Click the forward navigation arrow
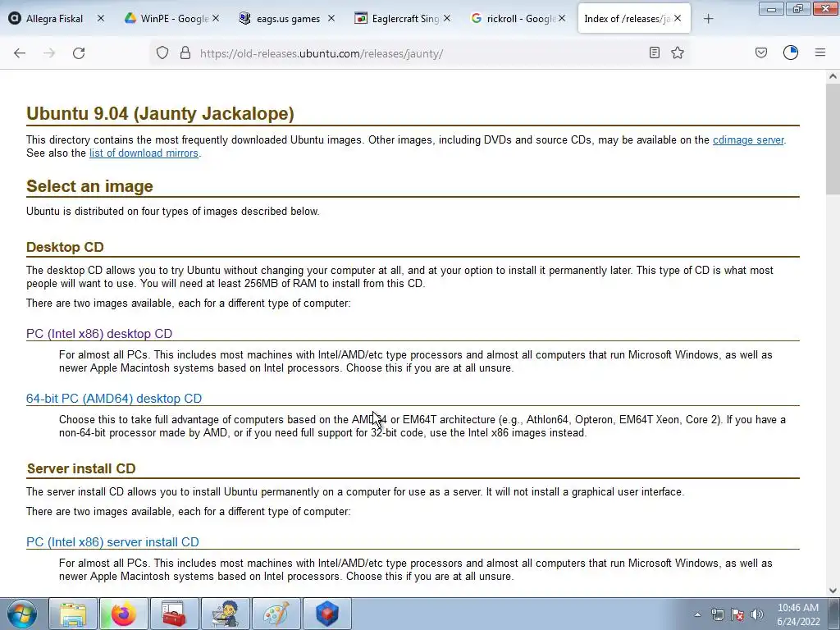Image resolution: width=840 pixels, height=630 pixels. (49, 53)
